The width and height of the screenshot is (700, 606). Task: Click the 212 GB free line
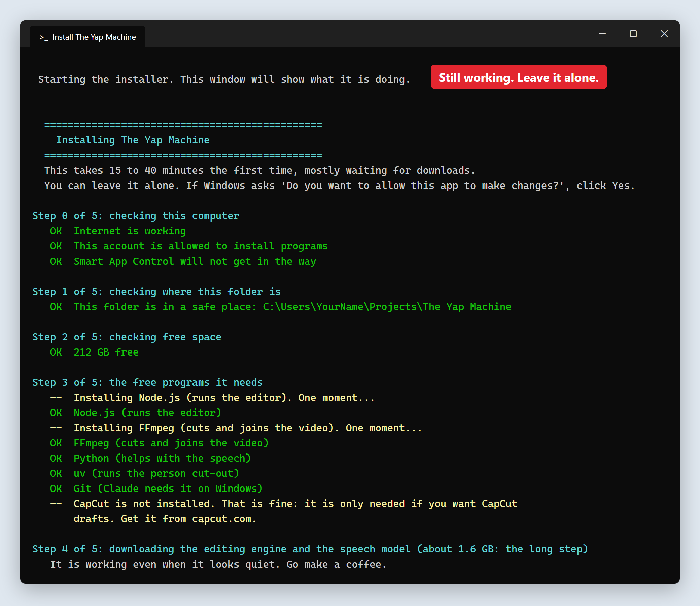pos(94,352)
